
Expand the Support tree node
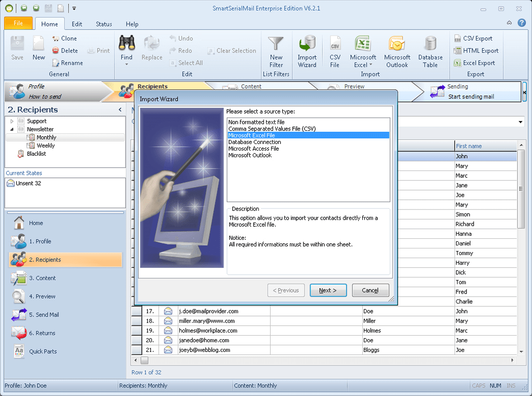pos(11,121)
